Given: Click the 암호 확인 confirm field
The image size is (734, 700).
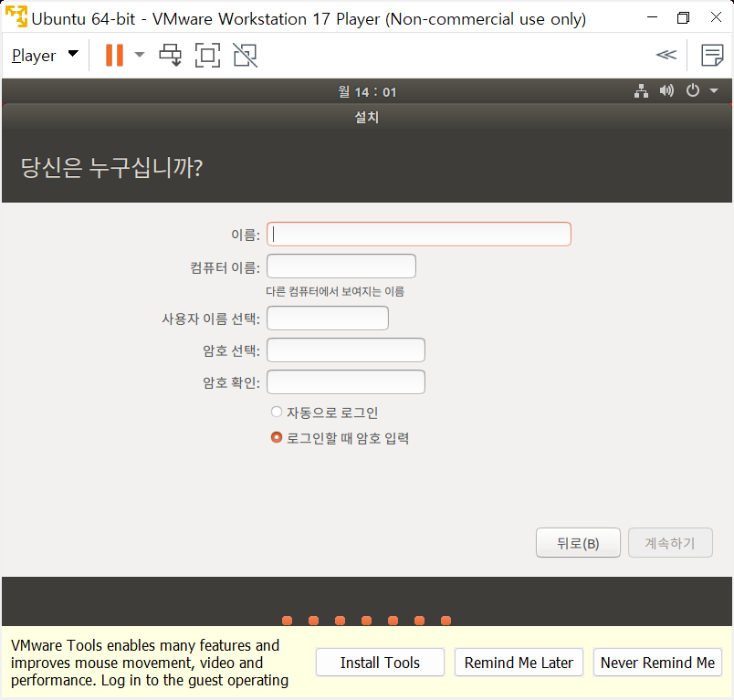Looking at the screenshot, I should click(x=346, y=381).
